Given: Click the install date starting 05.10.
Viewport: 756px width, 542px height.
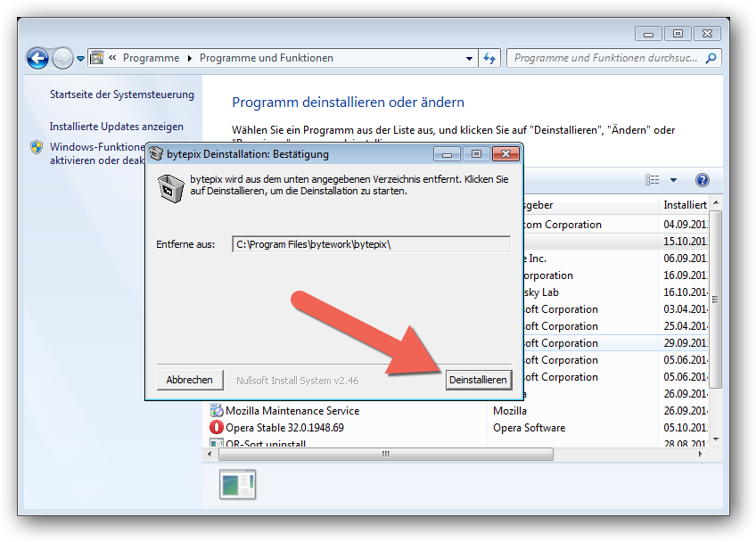Looking at the screenshot, I should [x=686, y=428].
